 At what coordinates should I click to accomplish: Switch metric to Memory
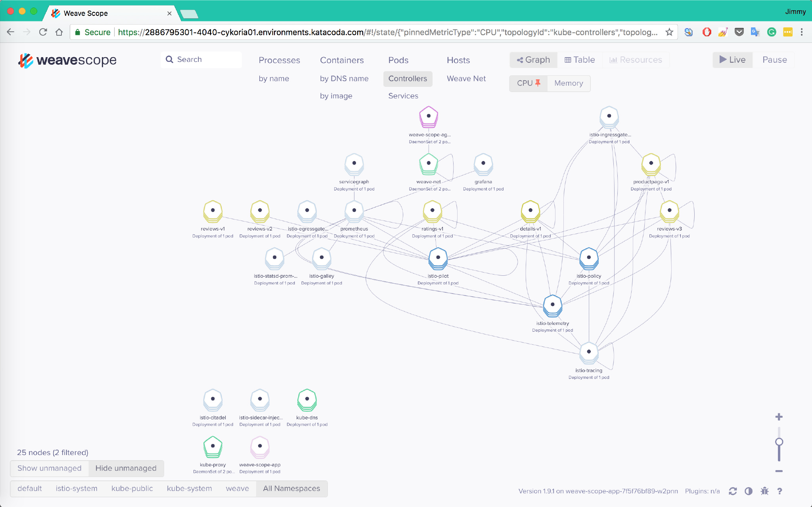pos(569,83)
